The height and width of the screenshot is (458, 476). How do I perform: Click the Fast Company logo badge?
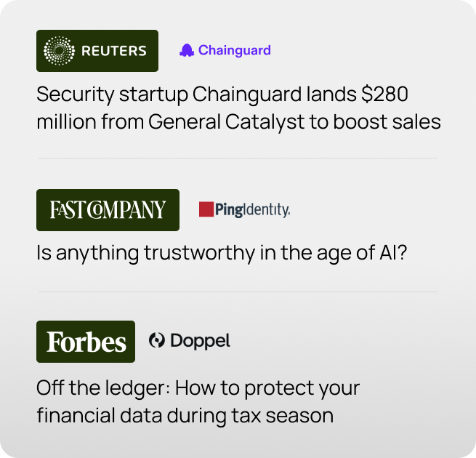click(x=108, y=210)
